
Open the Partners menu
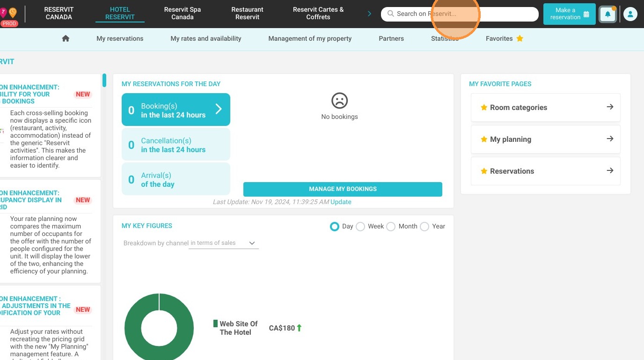391,38
